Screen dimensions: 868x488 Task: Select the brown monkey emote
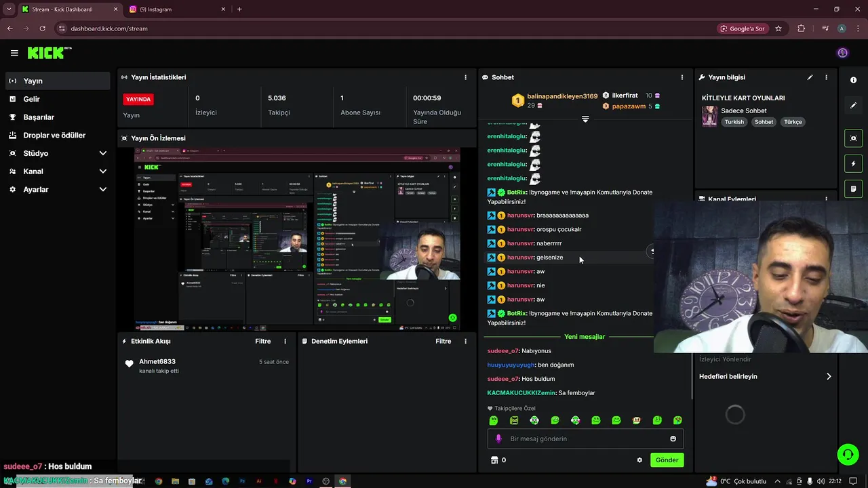pyautogui.click(x=636, y=420)
